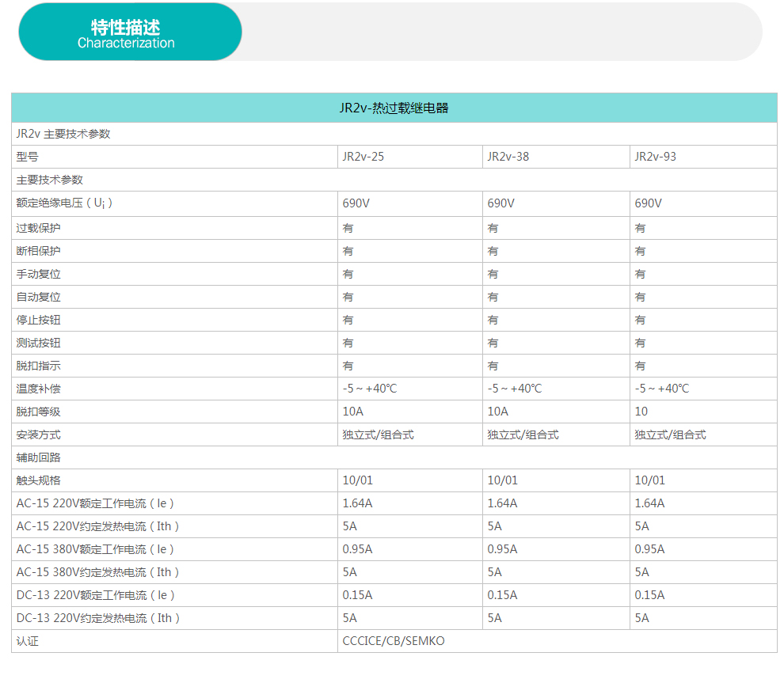Select the 10A trip class under JR2v-25
The height and width of the screenshot is (683, 784).
pyautogui.click(x=353, y=412)
